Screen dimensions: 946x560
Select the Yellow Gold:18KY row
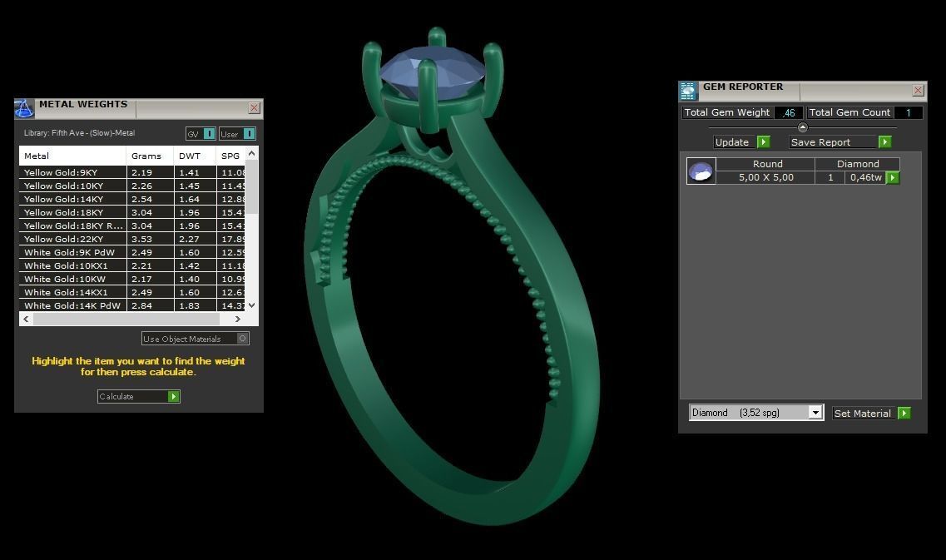click(x=132, y=212)
